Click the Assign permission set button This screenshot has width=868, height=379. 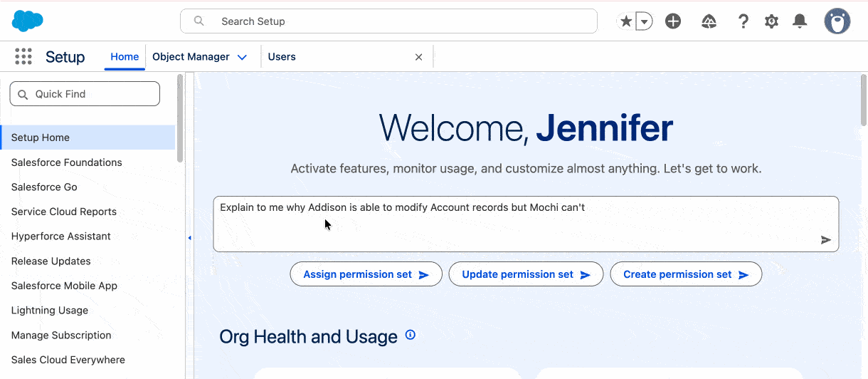pyautogui.click(x=366, y=274)
